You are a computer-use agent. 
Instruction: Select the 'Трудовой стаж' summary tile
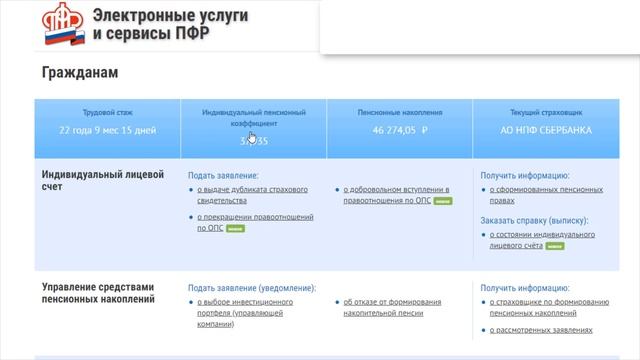click(107, 129)
